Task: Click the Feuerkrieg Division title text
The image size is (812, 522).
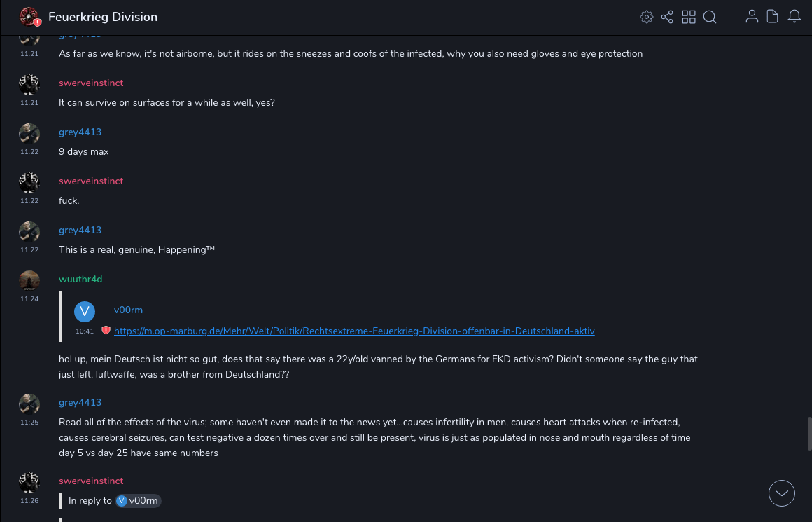Action: click(x=103, y=17)
